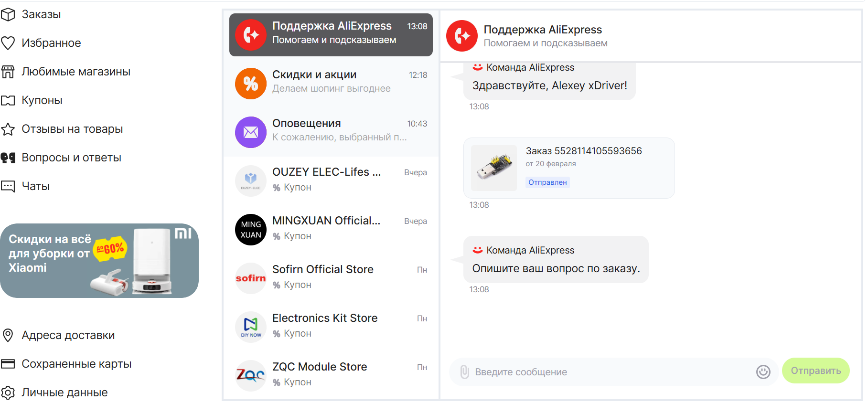Click the Sofirn store logo avatar
The width and height of the screenshot is (868, 403).
tap(251, 278)
